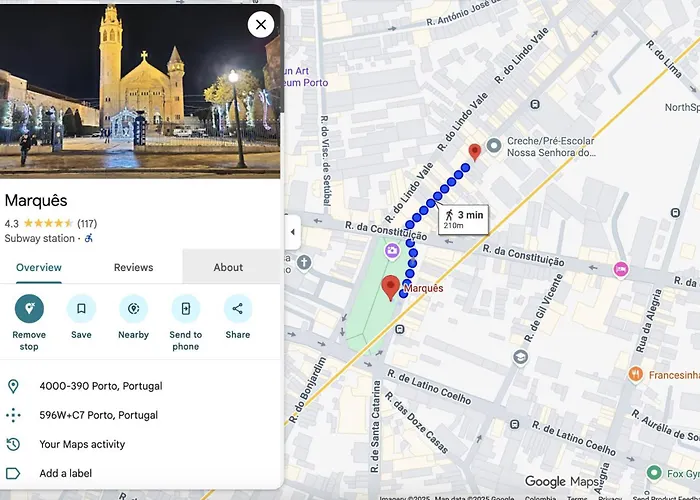Click the red Marquês map pin
The image size is (700, 500).
391,288
